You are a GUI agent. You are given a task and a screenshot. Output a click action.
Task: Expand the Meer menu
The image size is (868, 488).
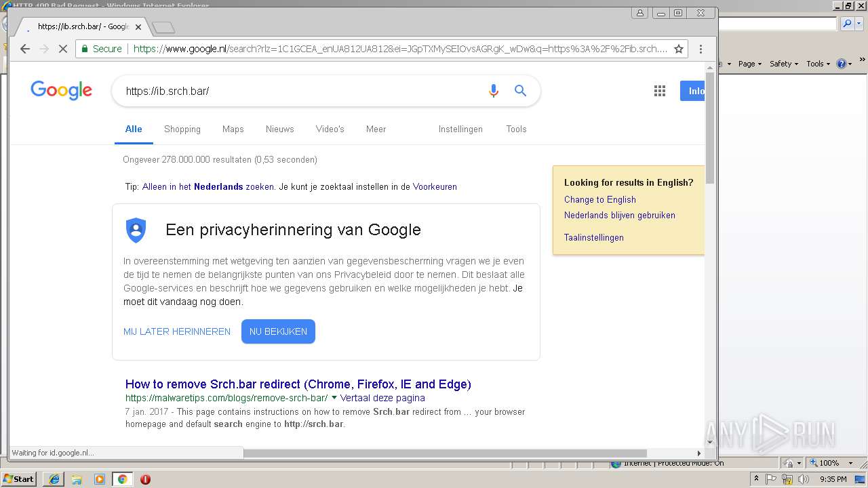pos(376,129)
